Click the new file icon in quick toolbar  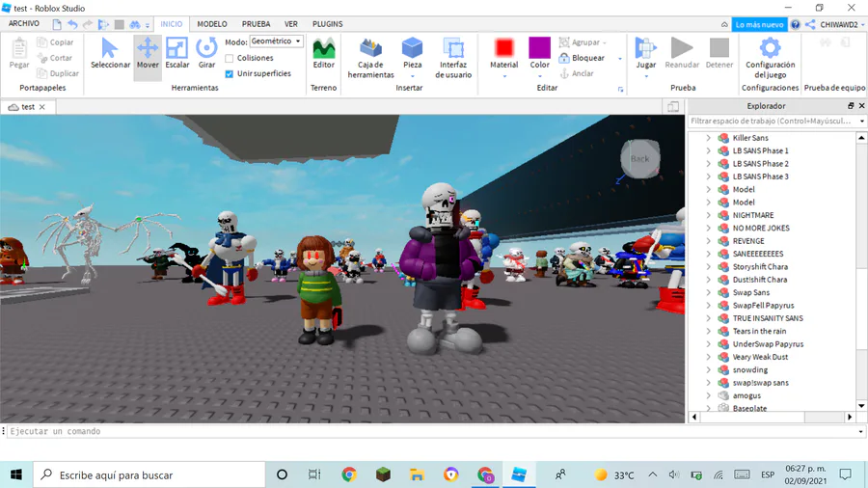point(57,24)
